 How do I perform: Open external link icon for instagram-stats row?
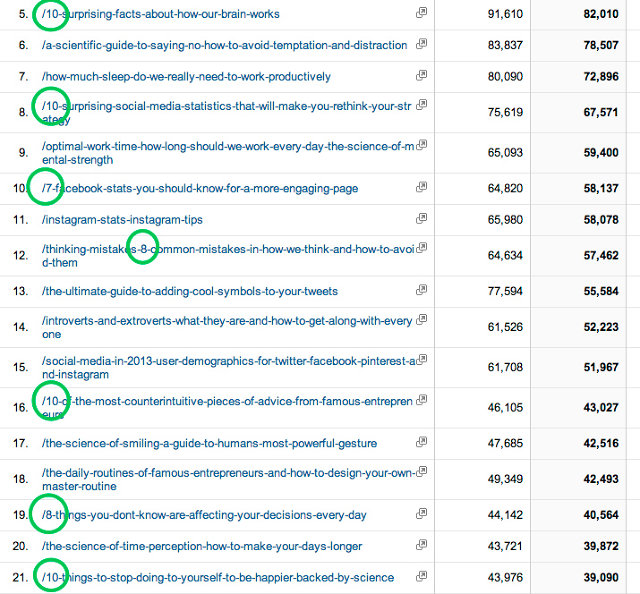(x=422, y=218)
